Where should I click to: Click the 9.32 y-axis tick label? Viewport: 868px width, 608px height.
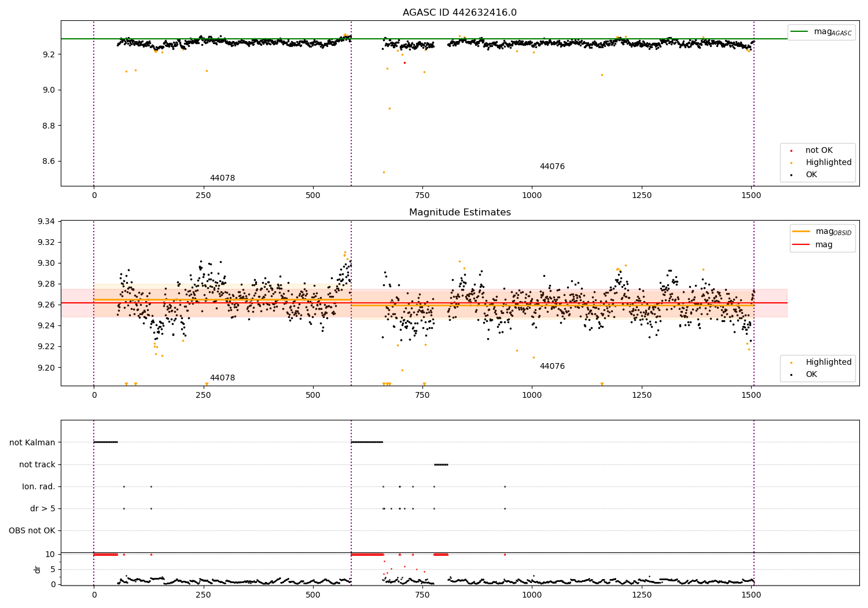pos(46,243)
